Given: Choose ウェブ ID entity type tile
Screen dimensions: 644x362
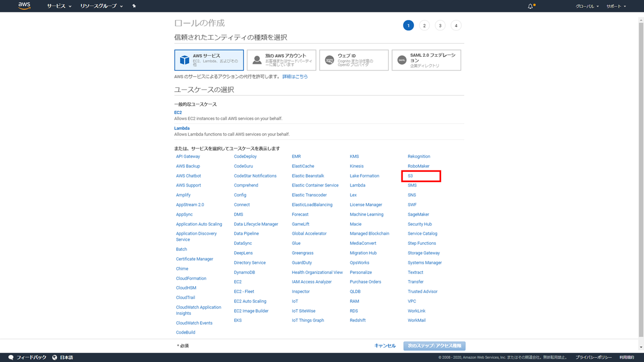Looking at the screenshot, I should pyautogui.click(x=354, y=60).
